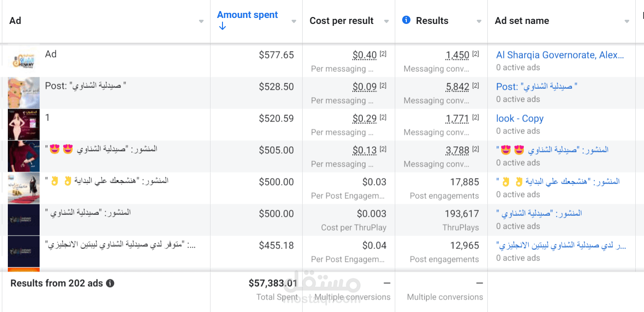This screenshot has width=644, height=312.
Task: Open the look - Copy ad set link
Action: 520,119
